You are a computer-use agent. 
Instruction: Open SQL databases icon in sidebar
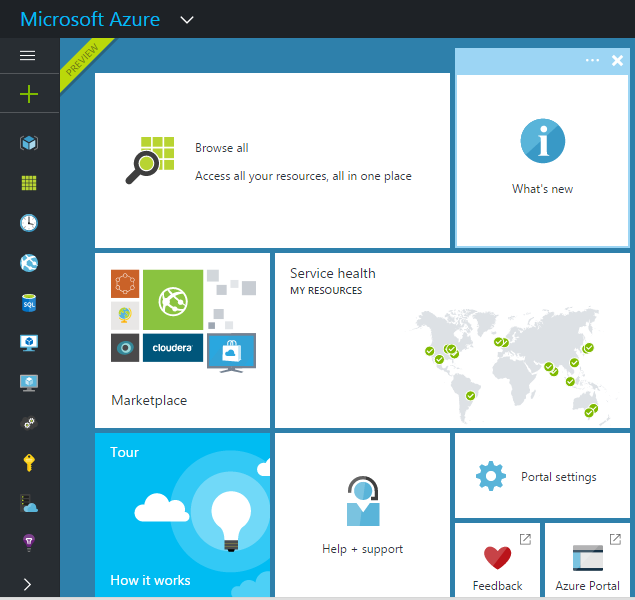tap(29, 303)
